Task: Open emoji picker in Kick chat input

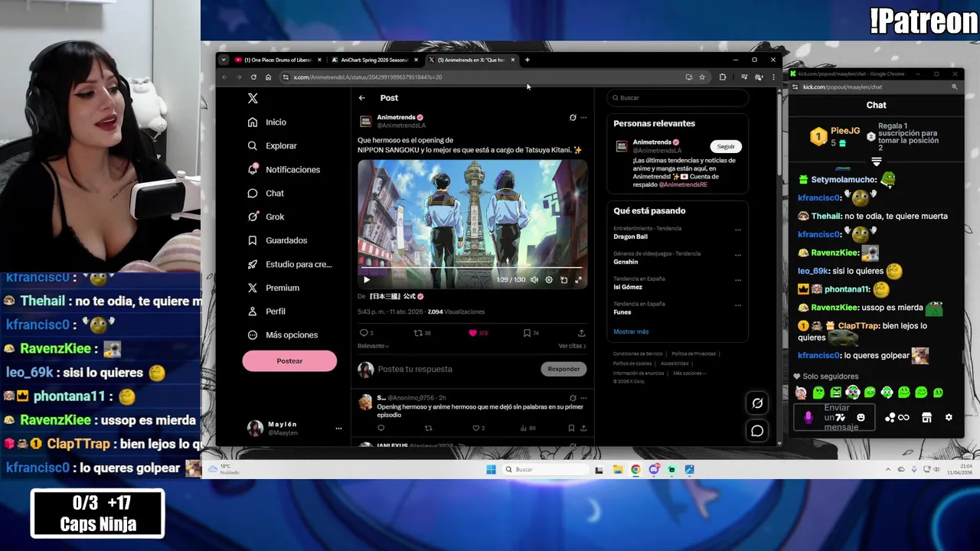Action: tap(861, 418)
